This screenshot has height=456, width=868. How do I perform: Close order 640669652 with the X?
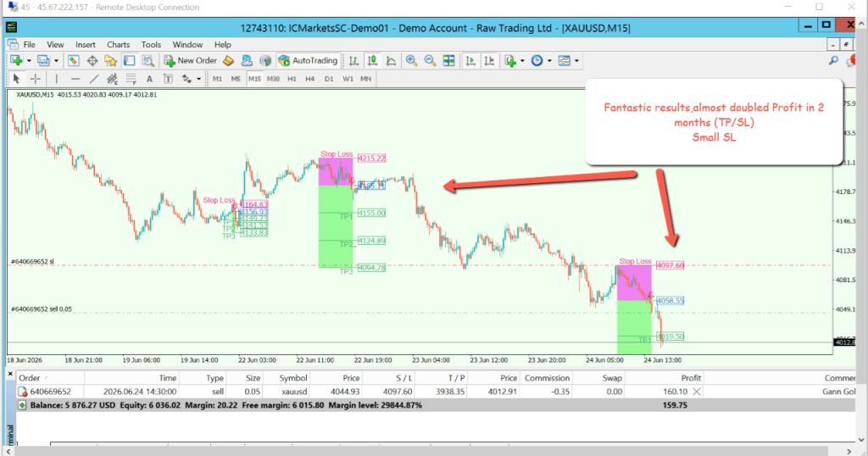[697, 392]
